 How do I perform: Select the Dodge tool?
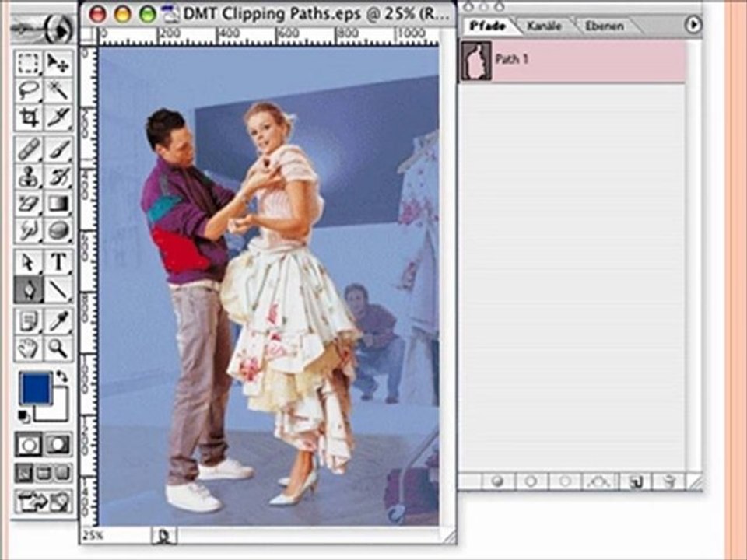coord(58,231)
